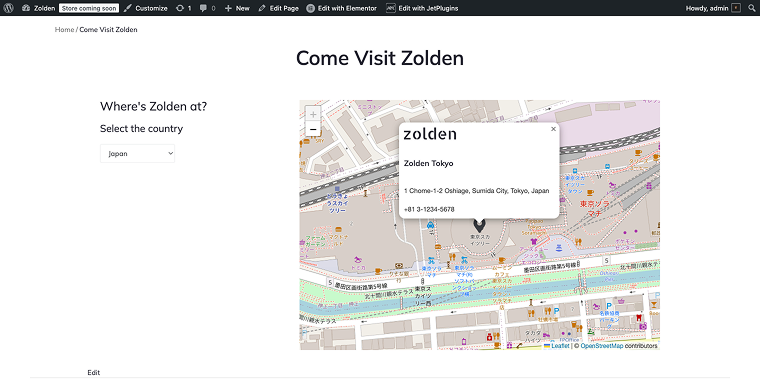Check the updates counter icon

pos(183,8)
